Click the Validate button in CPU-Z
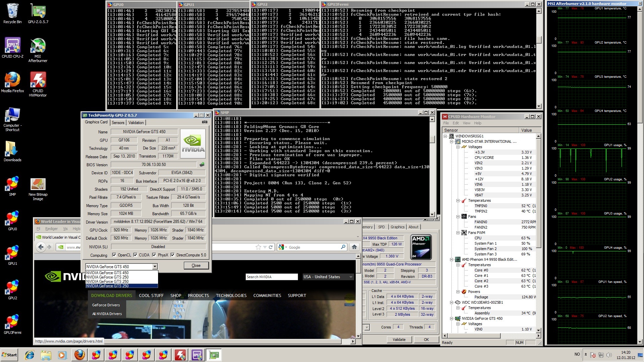Screen dimensions: 644x362 tap(399, 340)
